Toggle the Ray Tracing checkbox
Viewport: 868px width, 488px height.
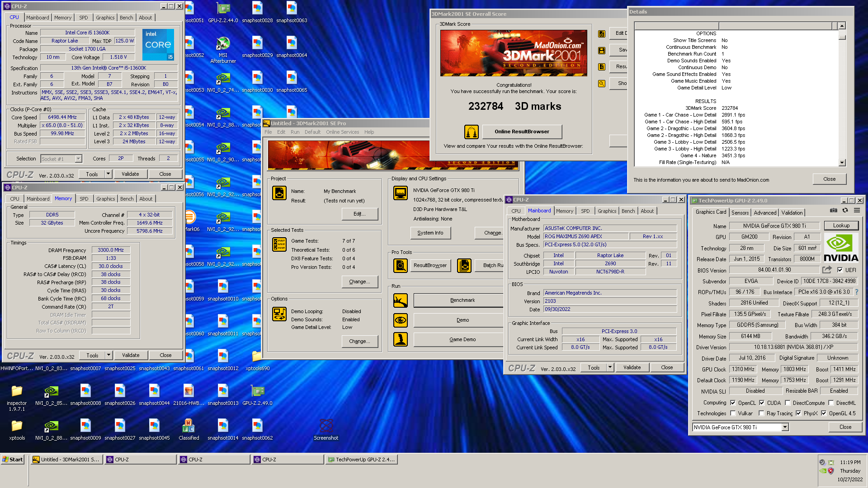point(762,413)
